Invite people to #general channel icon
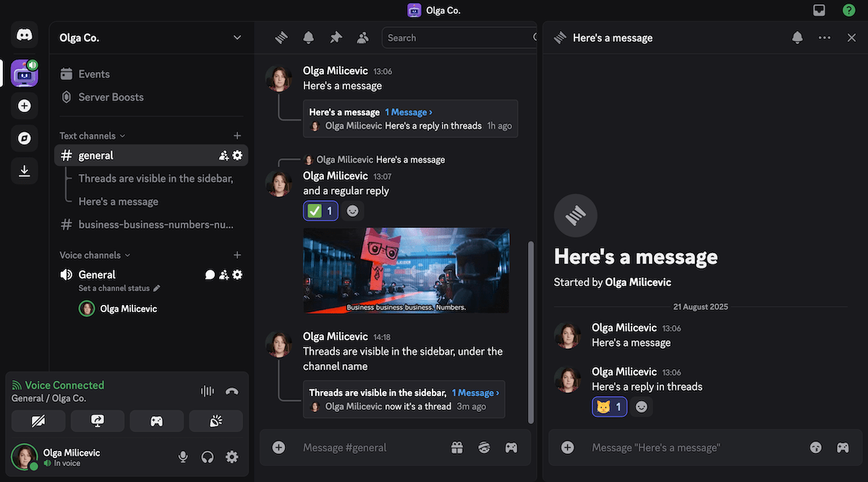This screenshot has height=482, width=868. pos(224,155)
